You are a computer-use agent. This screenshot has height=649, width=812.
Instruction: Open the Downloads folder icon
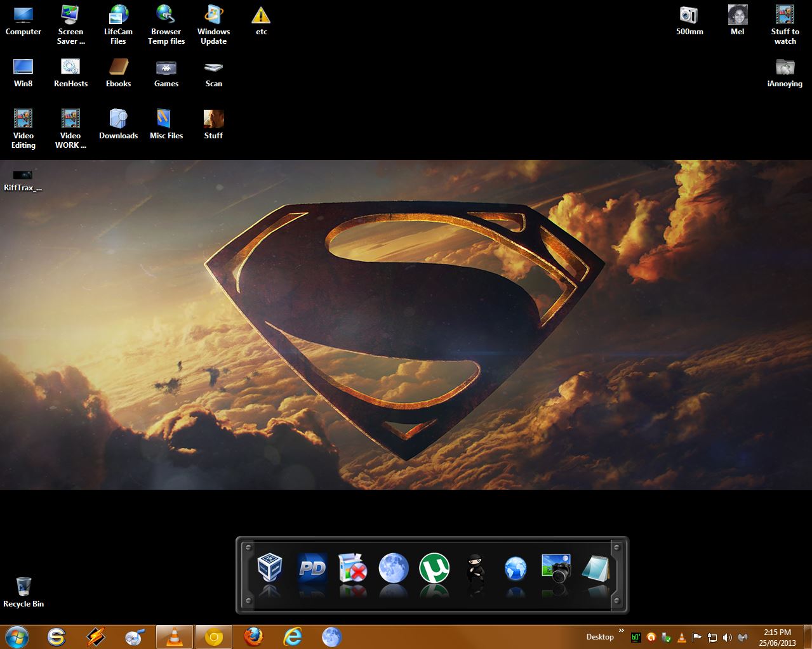click(x=118, y=124)
